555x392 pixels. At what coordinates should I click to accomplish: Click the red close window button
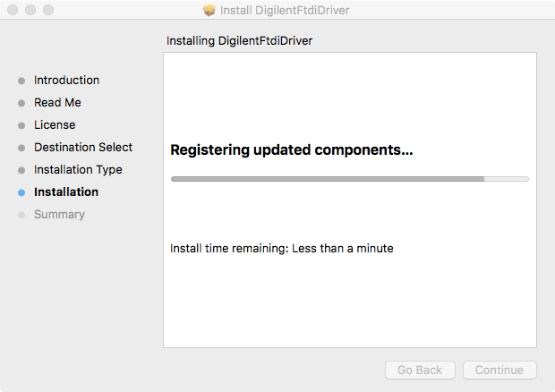click(13, 10)
